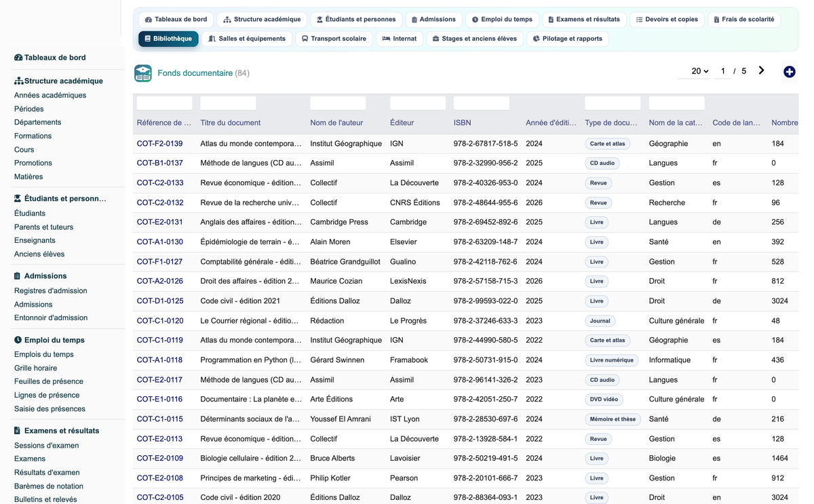This screenshot has height=504, width=814.
Task: Open record COT-C2-0133
Action: [x=160, y=182]
